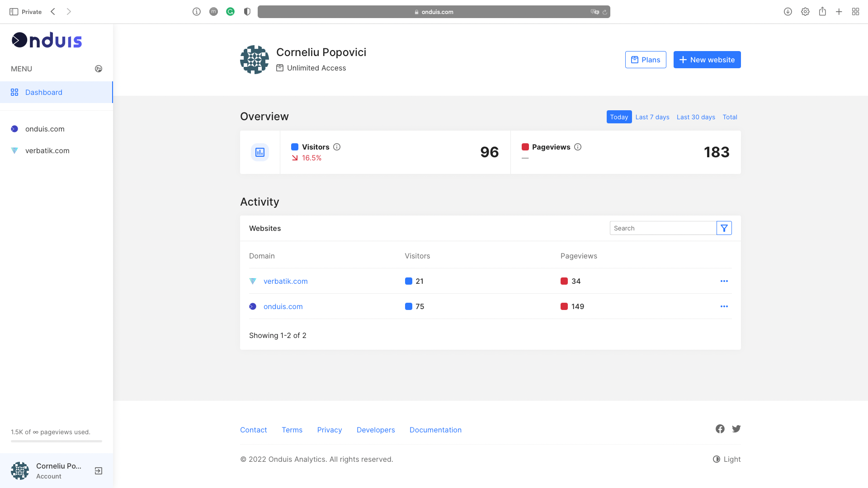The width and height of the screenshot is (868, 488).
Task: Switch to Total overview range
Action: point(730,117)
